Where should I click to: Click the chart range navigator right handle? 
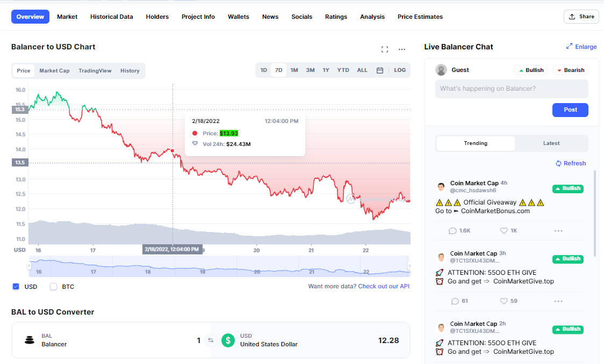pyautogui.click(x=409, y=266)
